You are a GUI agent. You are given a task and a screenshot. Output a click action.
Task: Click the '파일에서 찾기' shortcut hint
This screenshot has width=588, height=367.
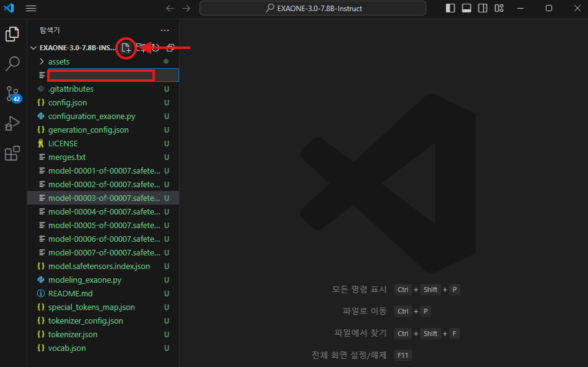[360, 334]
